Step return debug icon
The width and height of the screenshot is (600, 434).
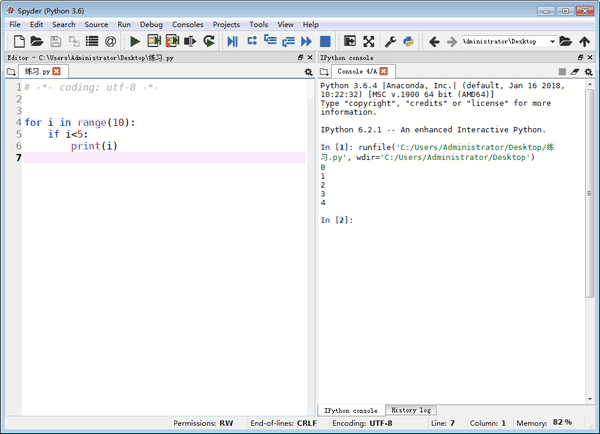(289, 41)
